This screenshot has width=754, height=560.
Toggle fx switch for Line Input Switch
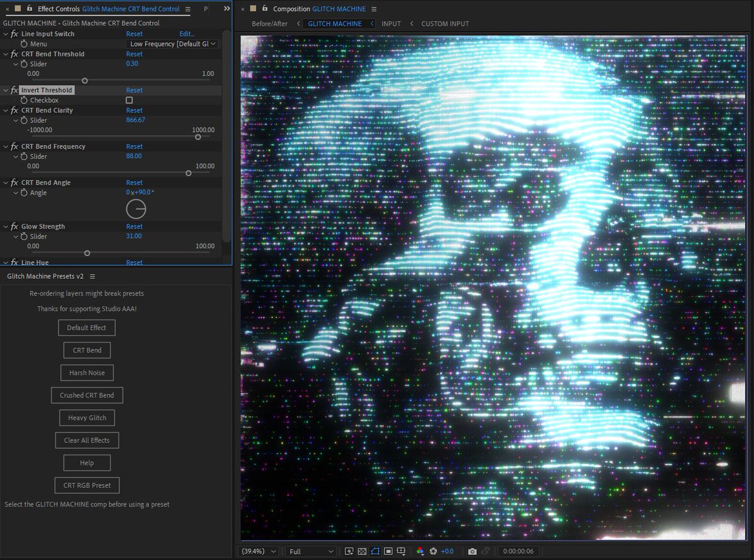(14, 34)
